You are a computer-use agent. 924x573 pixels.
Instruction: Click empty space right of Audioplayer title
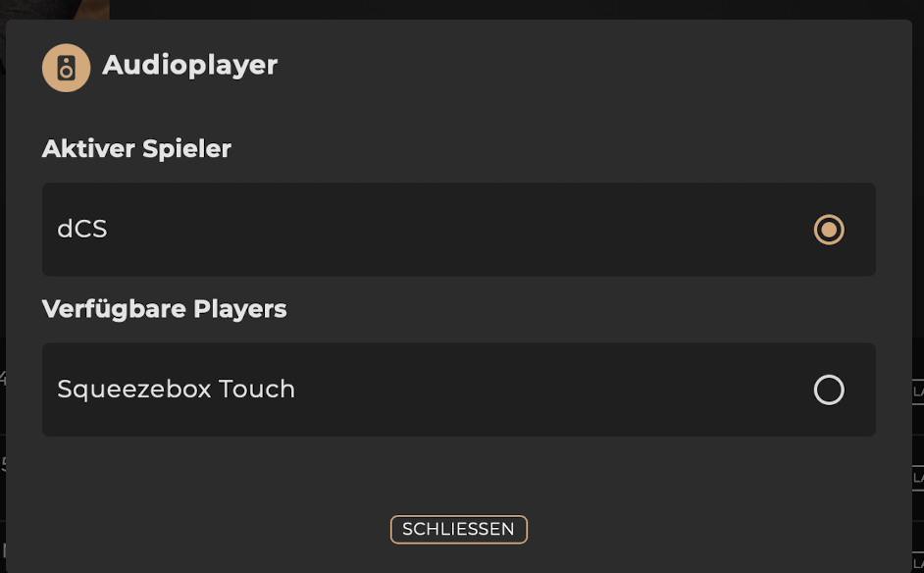click(590, 66)
